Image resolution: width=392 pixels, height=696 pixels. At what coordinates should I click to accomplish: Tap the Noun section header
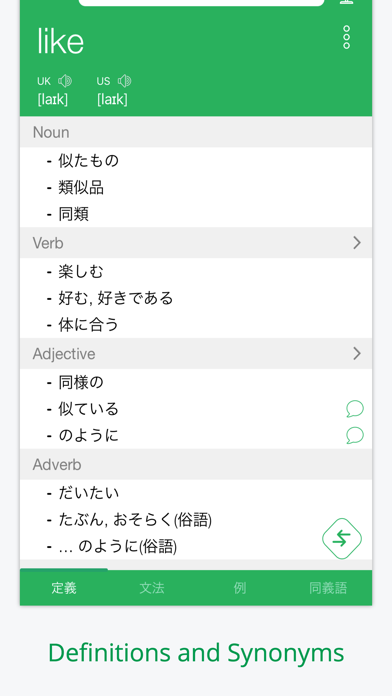pyautogui.click(x=196, y=132)
